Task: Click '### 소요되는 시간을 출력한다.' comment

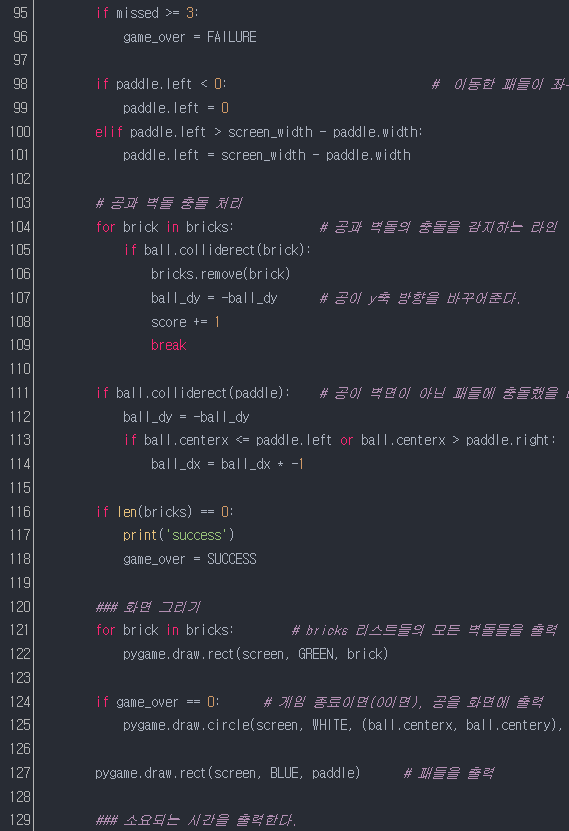Action: [x=196, y=820]
